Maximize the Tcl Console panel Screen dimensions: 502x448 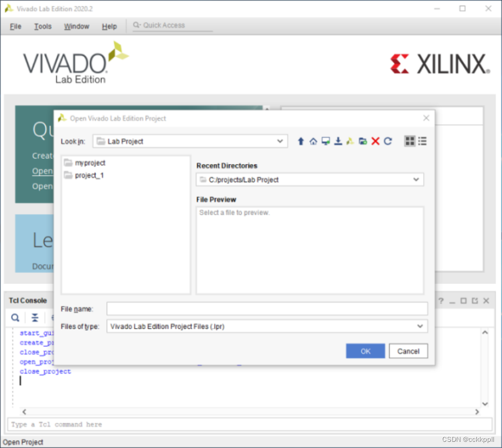point(463,300)
